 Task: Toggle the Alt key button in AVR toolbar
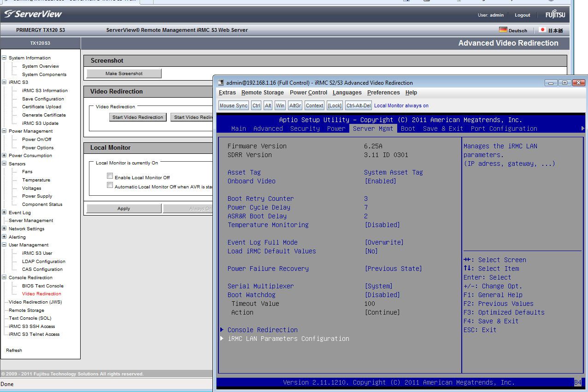(268, 105)
